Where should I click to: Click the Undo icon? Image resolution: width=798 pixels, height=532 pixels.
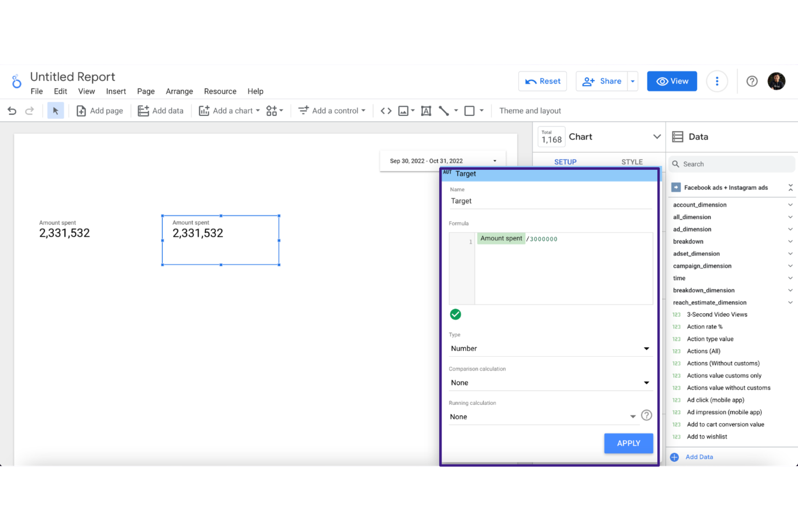[x=12, y=110]
